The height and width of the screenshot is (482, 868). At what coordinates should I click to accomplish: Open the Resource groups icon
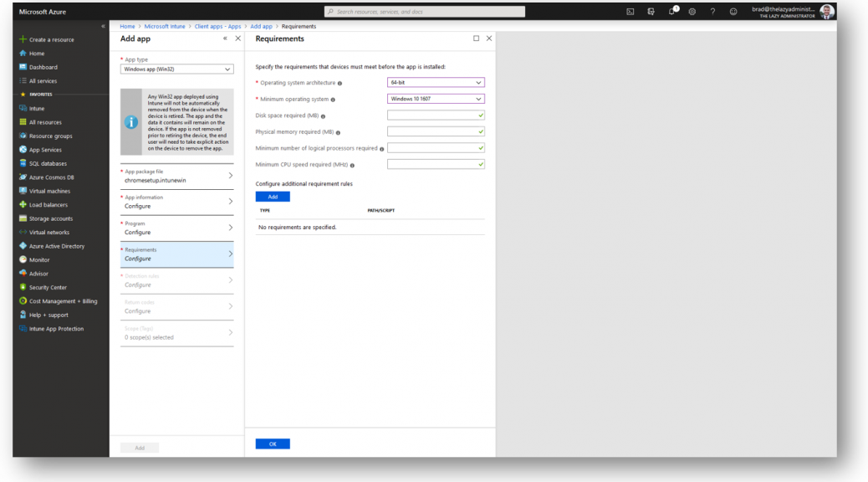[x=23, y=136]
